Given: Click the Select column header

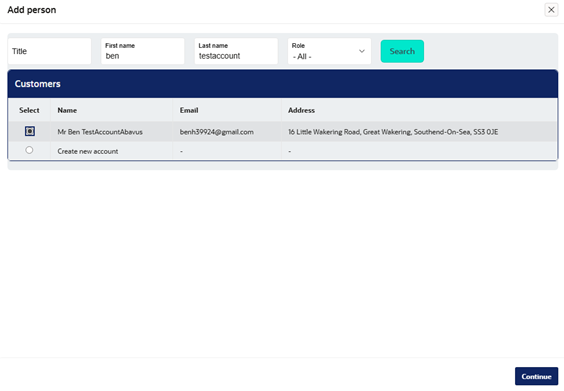Looking at the screenshot, I should click(29, 110).
